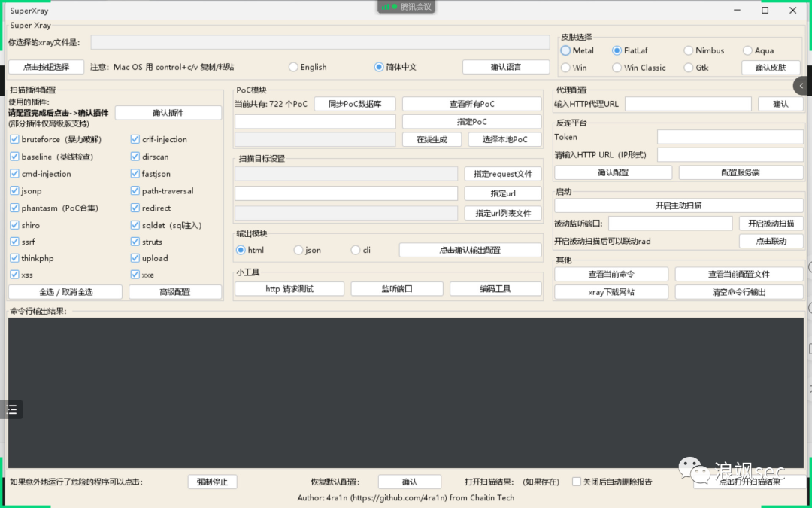The width and height of the screenshot is (812, 508).
Task: Click 指定request文件 button
Action: pos(503,174)
